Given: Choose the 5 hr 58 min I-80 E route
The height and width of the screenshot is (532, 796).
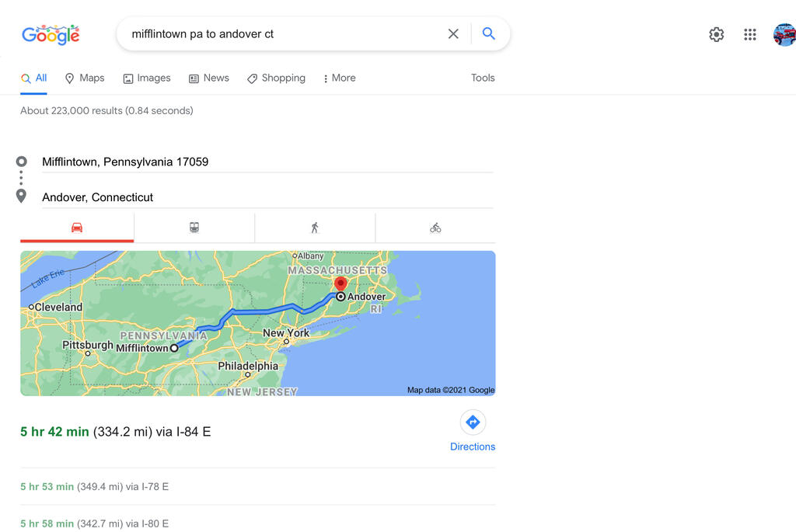Looking at the screenshot, I should pyautogui.click(x=94, y=524).
